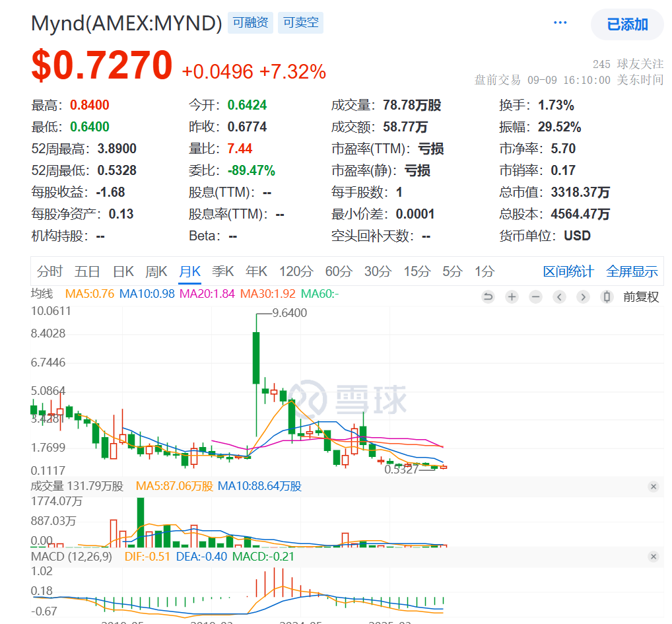Click the MA10:0.98 moving average label
Image resolution: width=672 pixels, height=624 pixels.
pyautogui.click(x=147, y=294)
